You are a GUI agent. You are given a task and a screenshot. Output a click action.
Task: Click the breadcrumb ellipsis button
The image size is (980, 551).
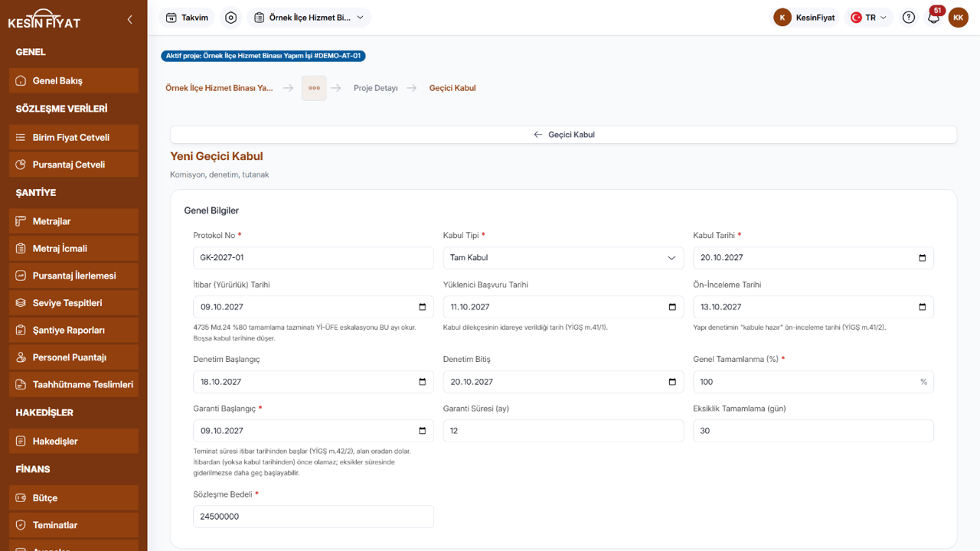[314, 88]
